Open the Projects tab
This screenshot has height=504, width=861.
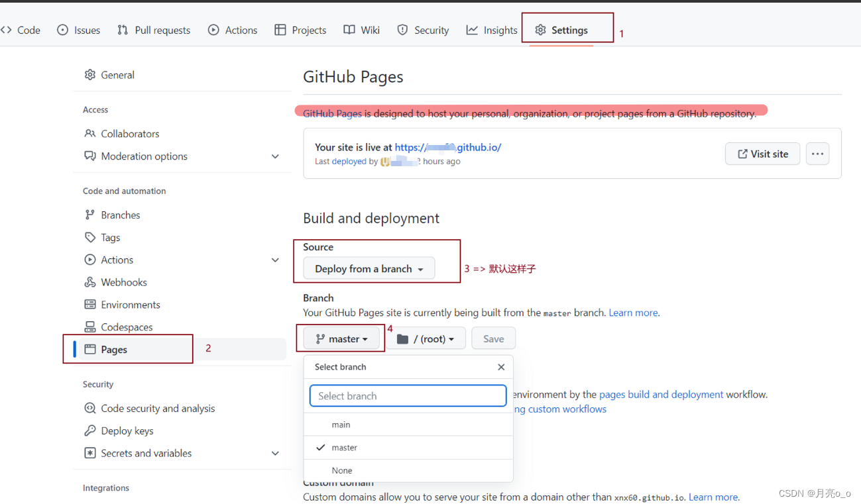tap(300, 30)
